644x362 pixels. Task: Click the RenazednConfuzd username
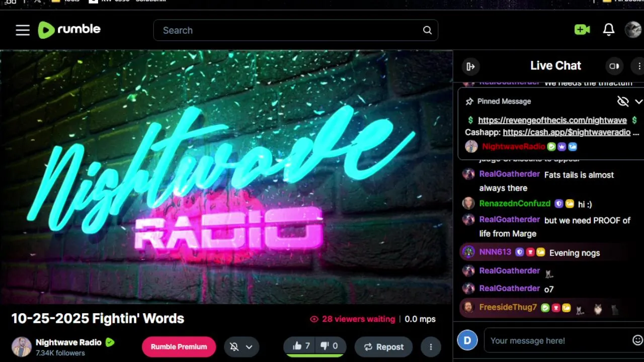[515, 203]
